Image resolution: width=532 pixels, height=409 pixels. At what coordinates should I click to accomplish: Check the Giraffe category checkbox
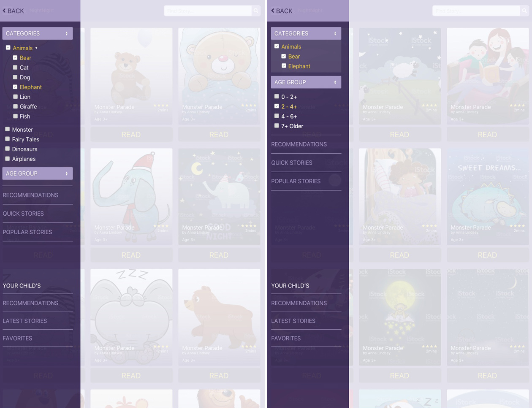[15, 106]
